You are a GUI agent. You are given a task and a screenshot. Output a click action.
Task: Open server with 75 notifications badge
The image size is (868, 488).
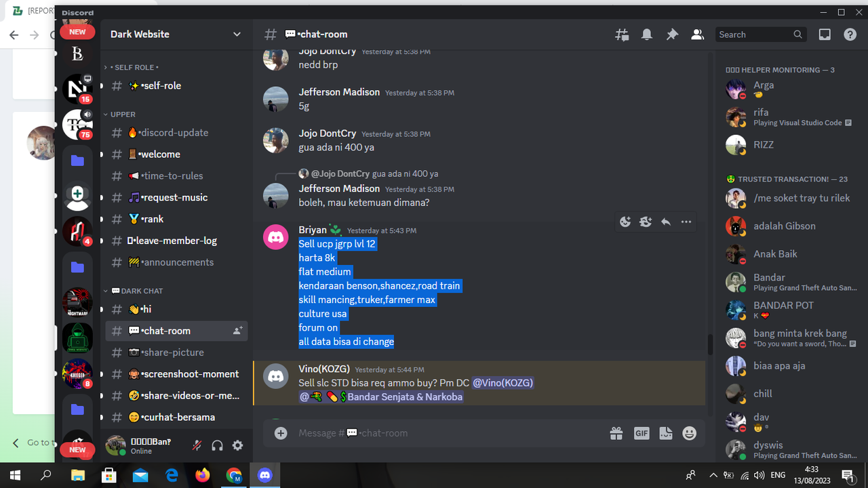click(77, 125)
